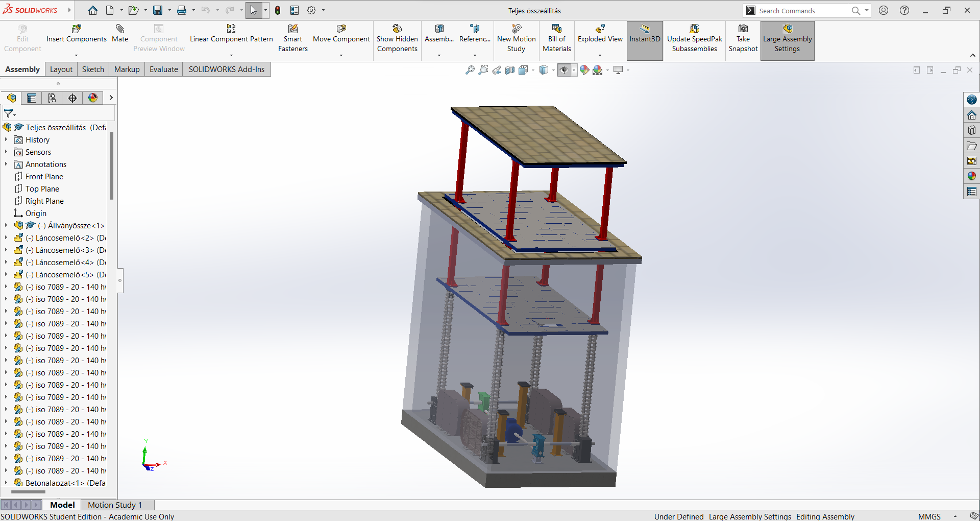
Task: Open the ConfigurationManager tab icon
Action: (52, 98)
